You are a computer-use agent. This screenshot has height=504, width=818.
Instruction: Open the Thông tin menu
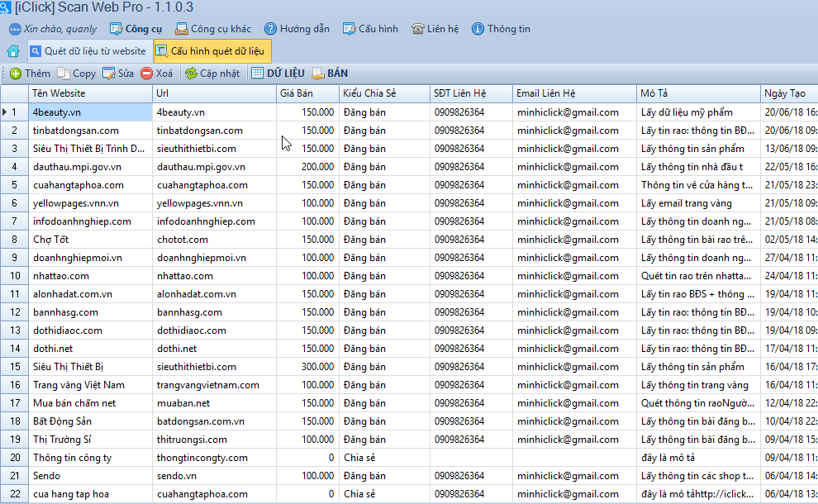click(501, 29)
